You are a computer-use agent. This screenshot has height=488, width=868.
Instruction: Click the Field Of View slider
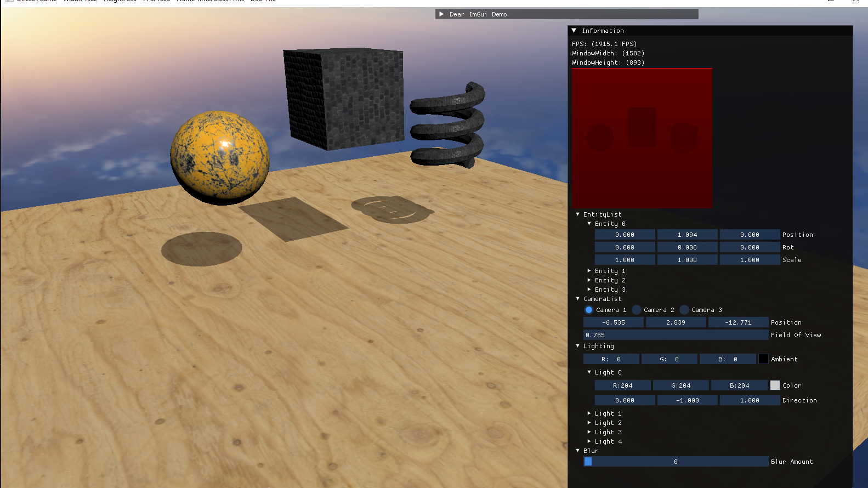click(676, 335)
